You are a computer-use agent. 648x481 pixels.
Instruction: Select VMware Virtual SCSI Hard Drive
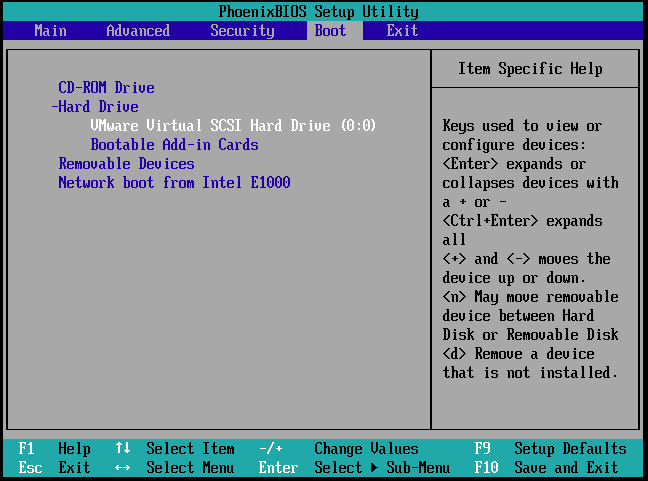coord(233,126)
